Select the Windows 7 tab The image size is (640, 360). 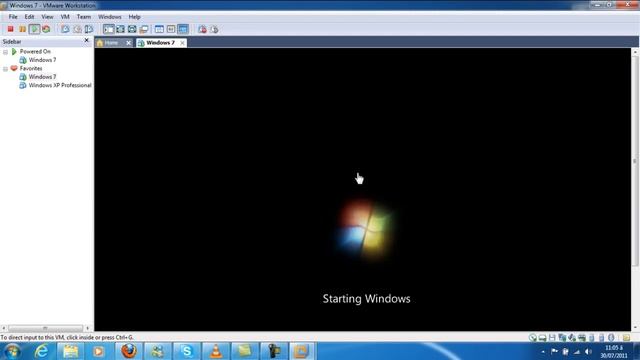(x=160, y=42)
